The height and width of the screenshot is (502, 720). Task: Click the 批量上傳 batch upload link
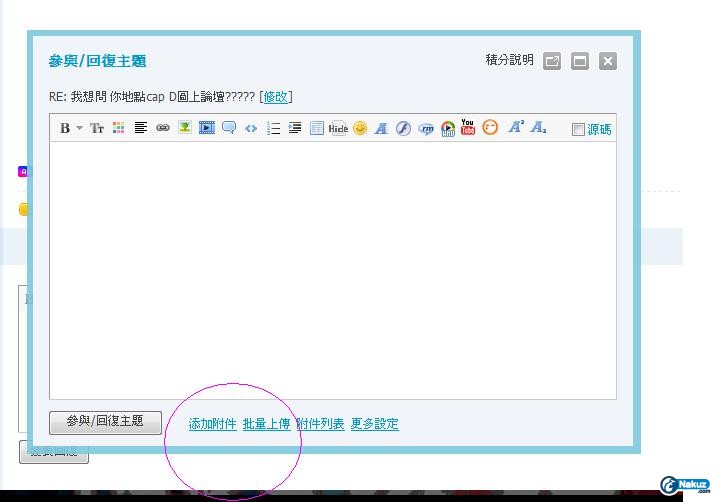(x=266, y=424)
